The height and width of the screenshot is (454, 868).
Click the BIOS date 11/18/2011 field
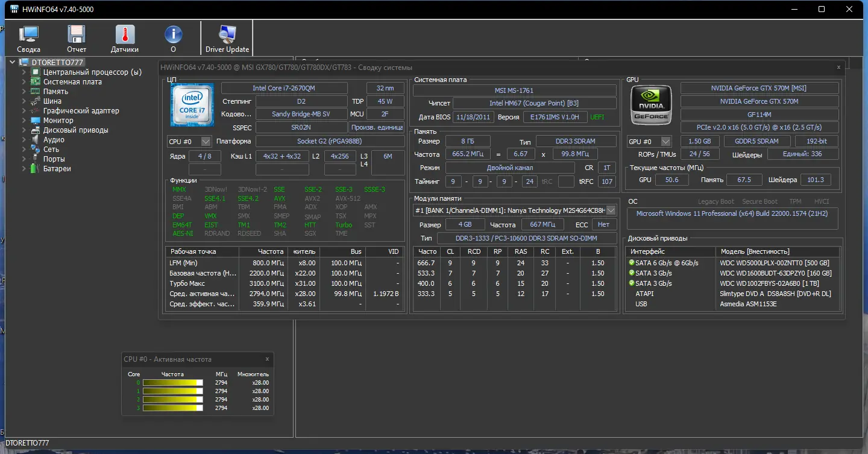click(474, 117)
